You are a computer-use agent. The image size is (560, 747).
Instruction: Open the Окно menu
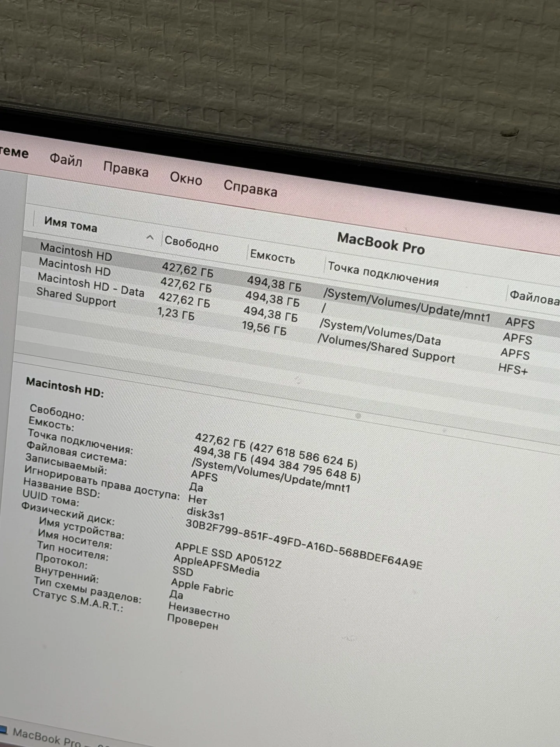coord(186,179)
